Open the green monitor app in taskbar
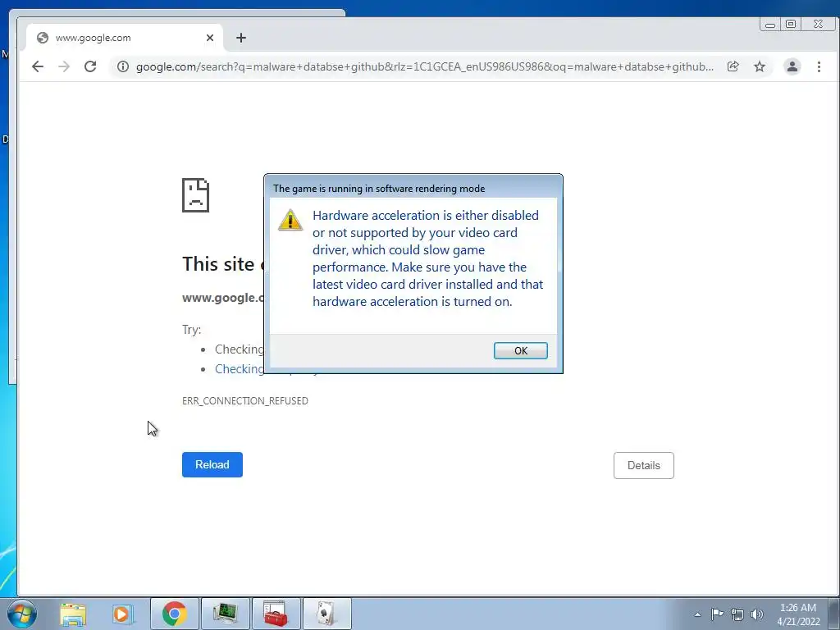The image size is (840, 630). coord(225,614)
